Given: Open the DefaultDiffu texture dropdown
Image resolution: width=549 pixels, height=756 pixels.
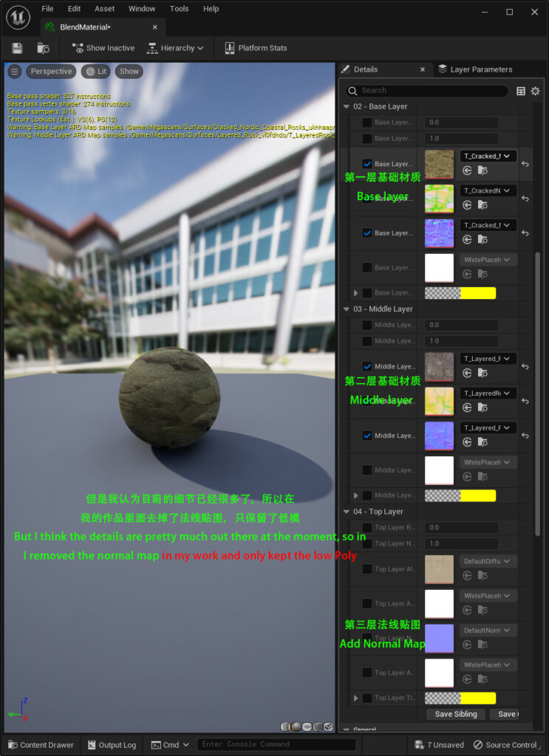Looking at the screenshot, I should tap(488, 561).
